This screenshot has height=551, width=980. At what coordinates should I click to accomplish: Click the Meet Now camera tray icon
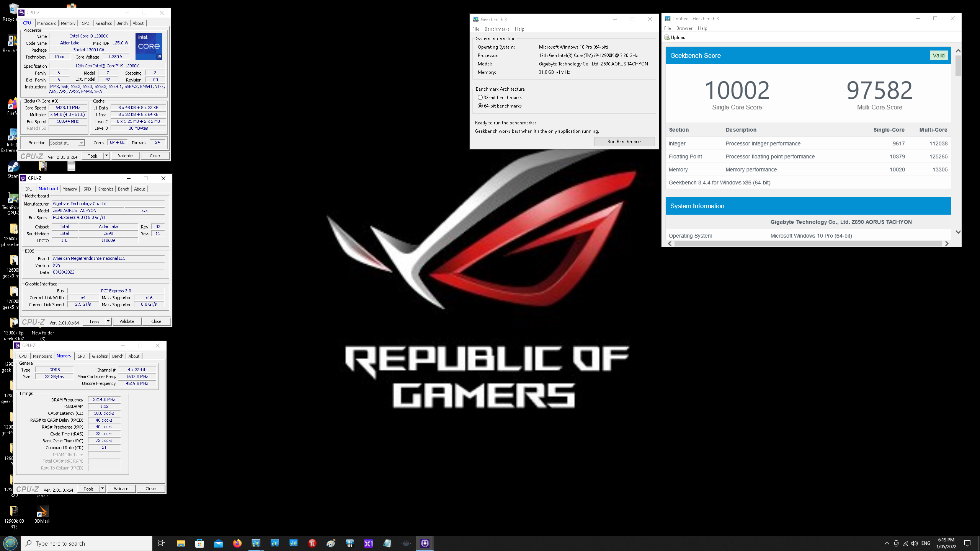(896, 543)
